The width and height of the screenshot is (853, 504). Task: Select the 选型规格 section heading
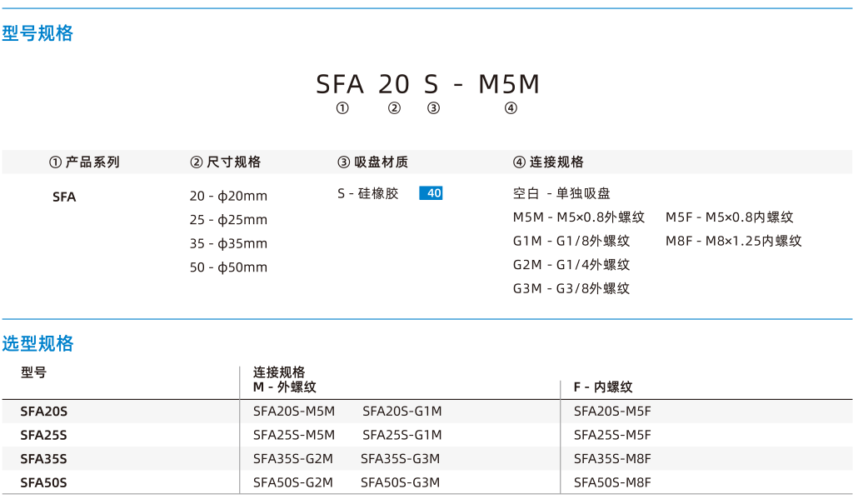[37, 343]
